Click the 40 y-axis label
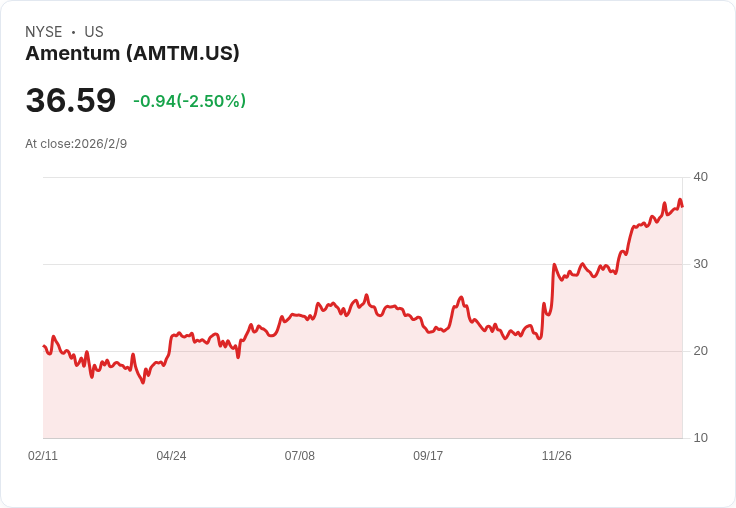Image resolution: width=736 pixels, height=508 pixels. 700,177
